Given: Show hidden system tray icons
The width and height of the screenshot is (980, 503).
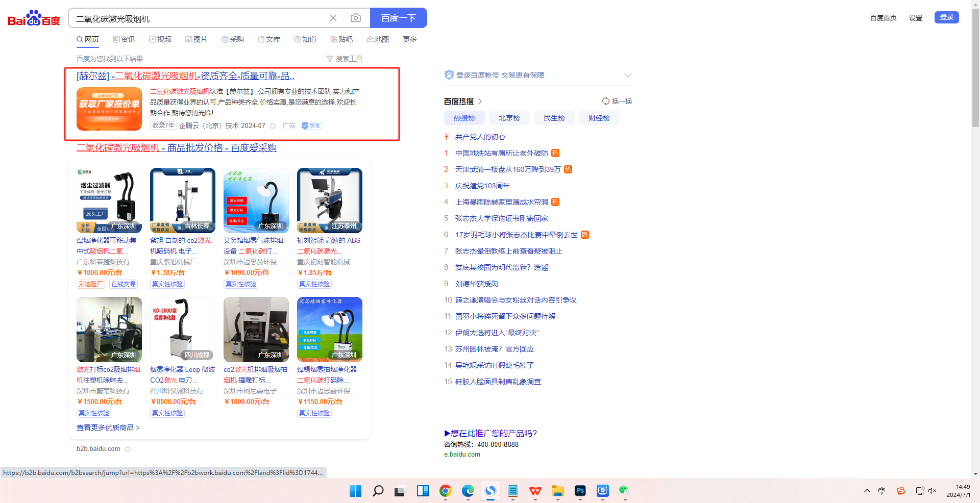Looking at the screenshot, I should (867, 491).
